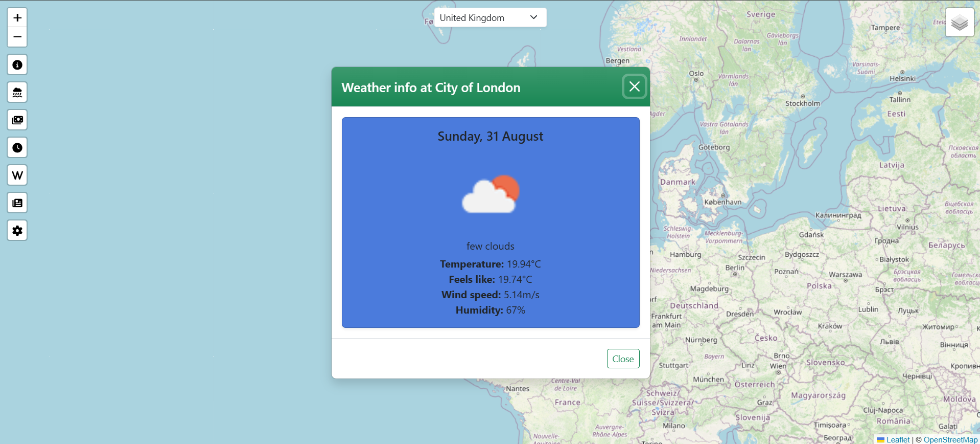The image size is (980, 444).
Task: Zoom in on the map
Action: (x=17, y=18)
